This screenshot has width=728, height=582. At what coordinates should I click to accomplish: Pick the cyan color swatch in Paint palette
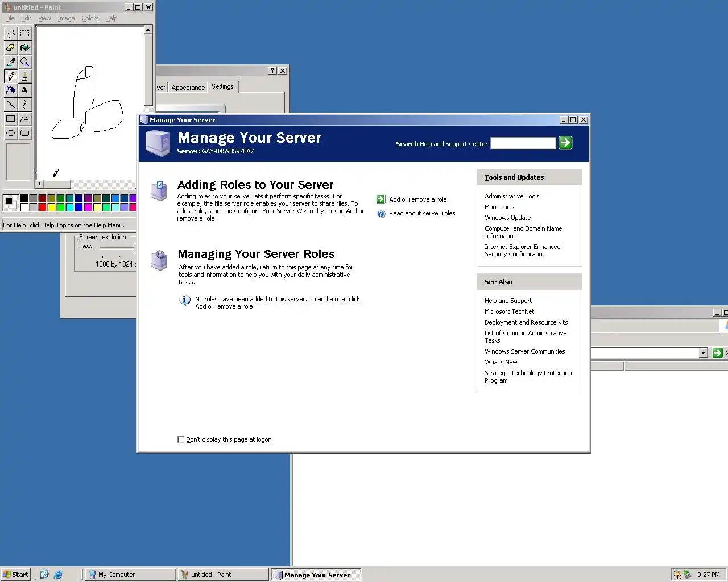click(69, 207)
